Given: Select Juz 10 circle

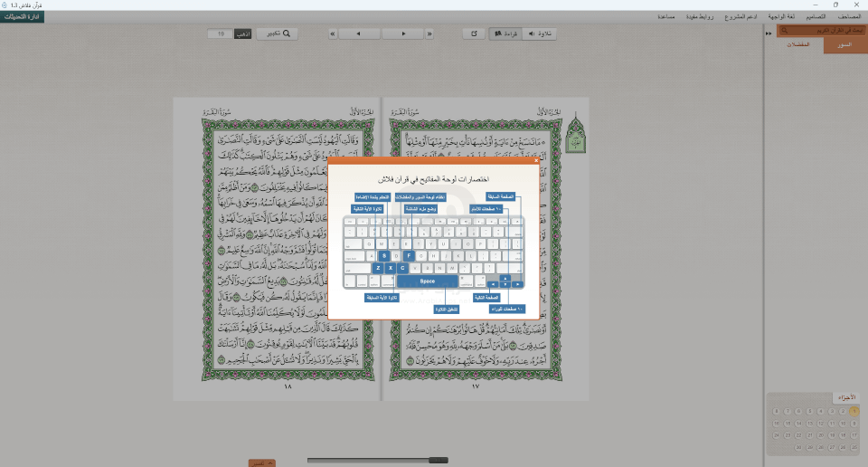Looking at the screenshot, I should click(843, 424).
